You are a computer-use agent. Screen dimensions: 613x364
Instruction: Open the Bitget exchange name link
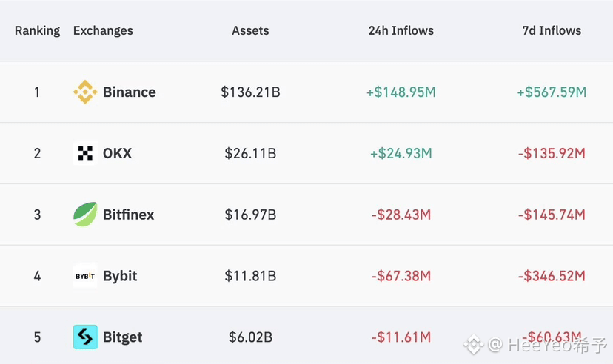pos(122,337)
